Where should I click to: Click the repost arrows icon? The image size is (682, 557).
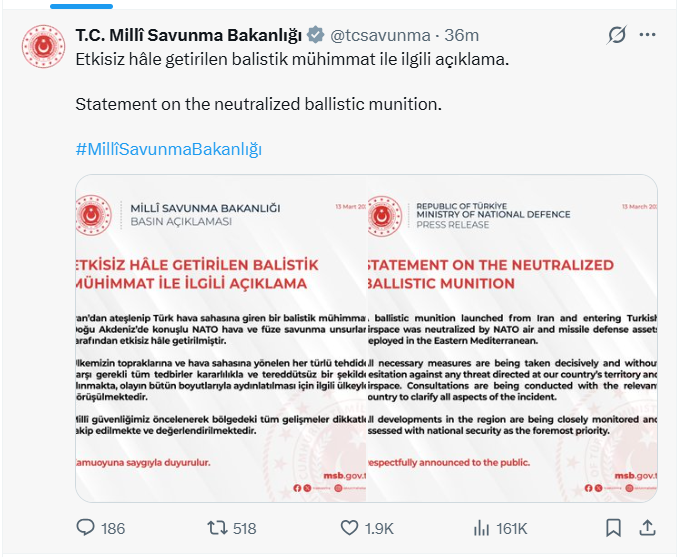[217, 527]
